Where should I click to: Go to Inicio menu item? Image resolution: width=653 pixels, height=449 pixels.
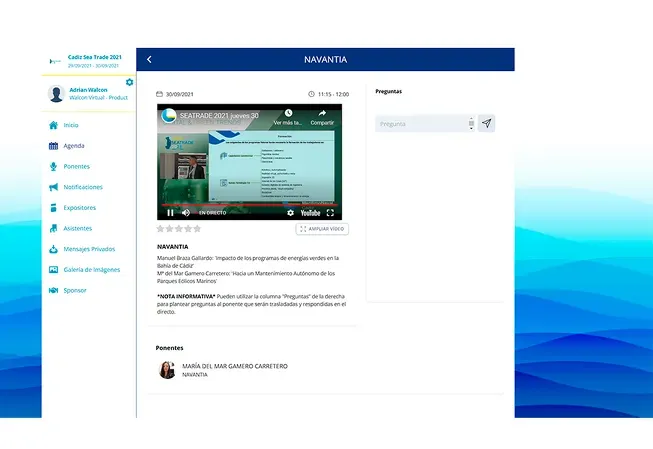coord(71,125)
